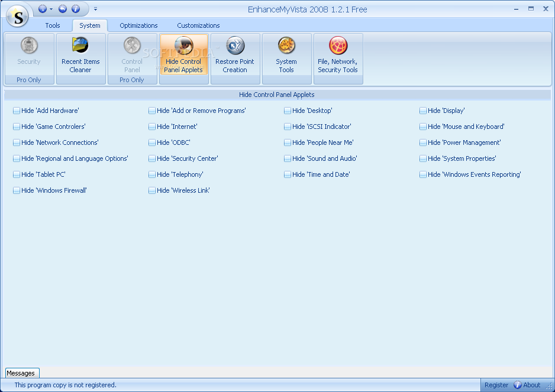Enable Hide 'Time and Date'
This screenshot has height=392, width=555.
tap(288, 174)
